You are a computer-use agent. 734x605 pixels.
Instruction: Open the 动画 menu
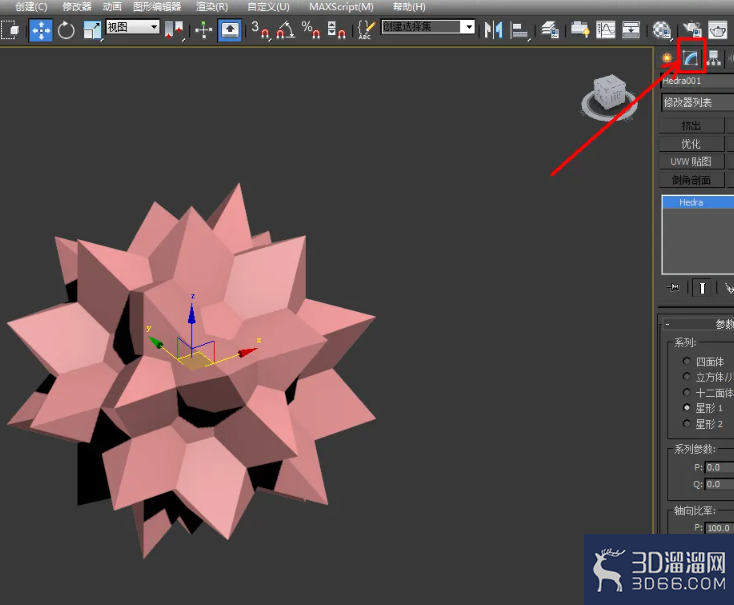click(x=112, y=7)
